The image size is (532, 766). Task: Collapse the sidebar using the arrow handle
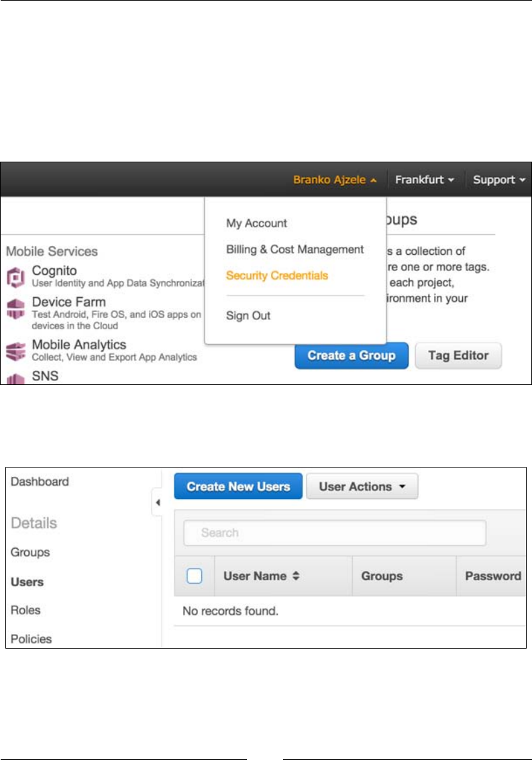[157, 502]
